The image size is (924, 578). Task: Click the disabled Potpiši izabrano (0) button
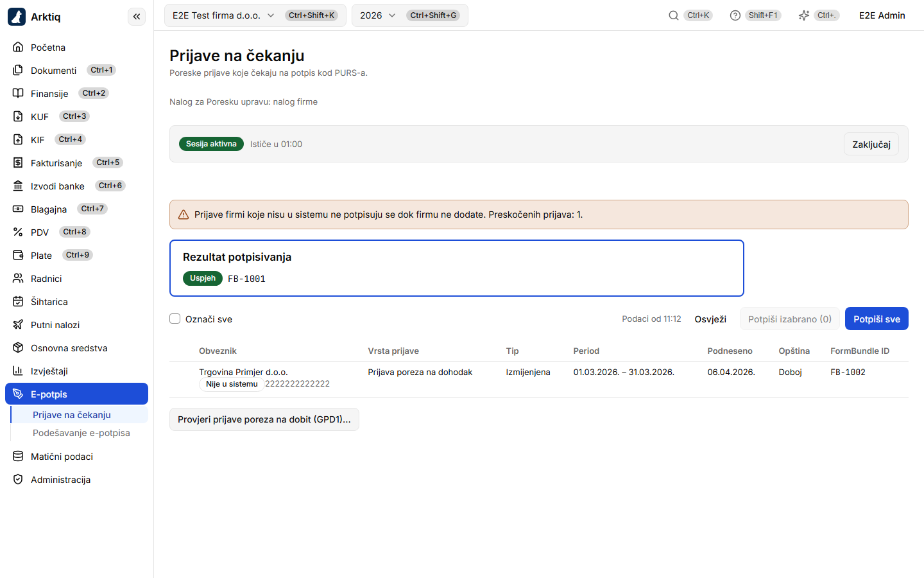[790, 319]
